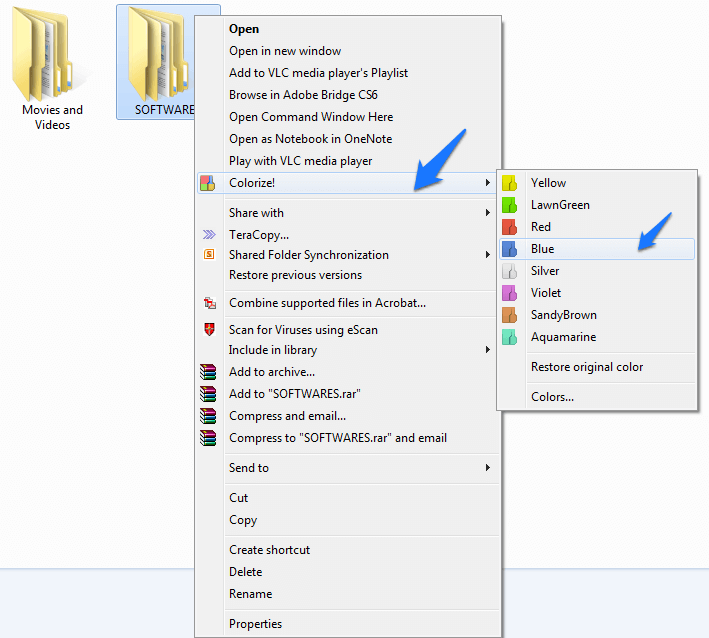
Task: Click Shared Folder Synchronization entry
Action: 348,255
